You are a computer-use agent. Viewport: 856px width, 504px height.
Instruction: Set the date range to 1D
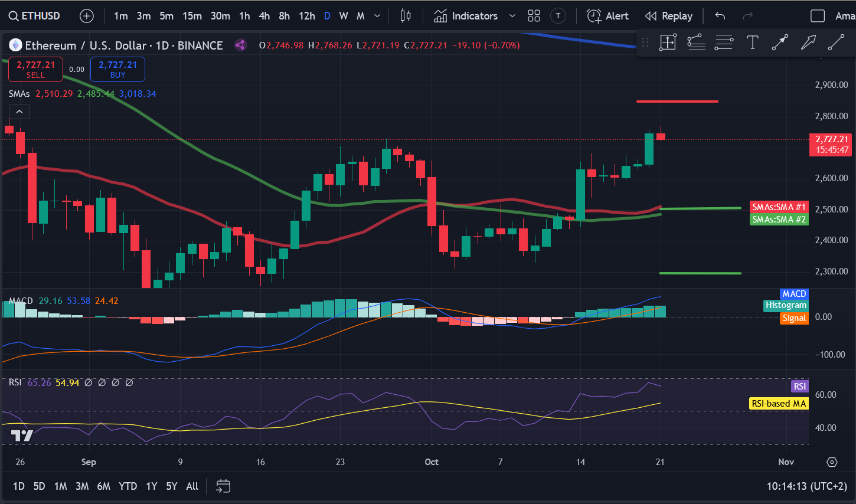(19, 486)
